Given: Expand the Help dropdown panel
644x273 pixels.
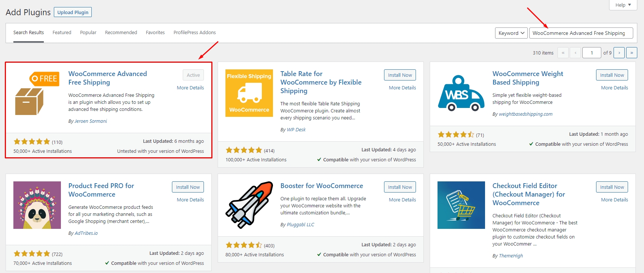Looking at the screenshot, I should 623,5.
